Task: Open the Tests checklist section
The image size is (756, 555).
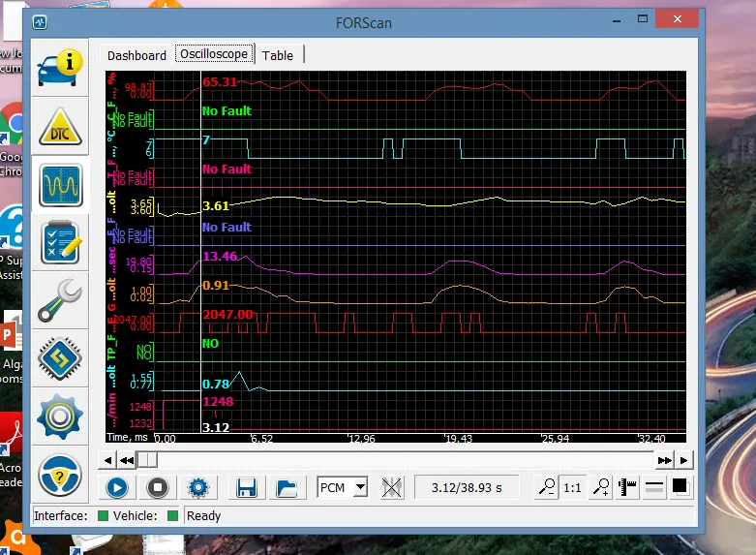Action: click(60, 243)
